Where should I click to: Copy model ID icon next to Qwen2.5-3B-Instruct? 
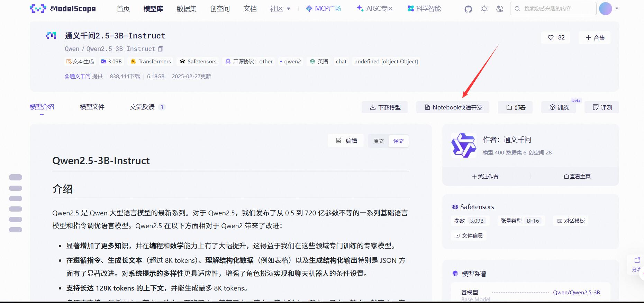pos(161,49)
